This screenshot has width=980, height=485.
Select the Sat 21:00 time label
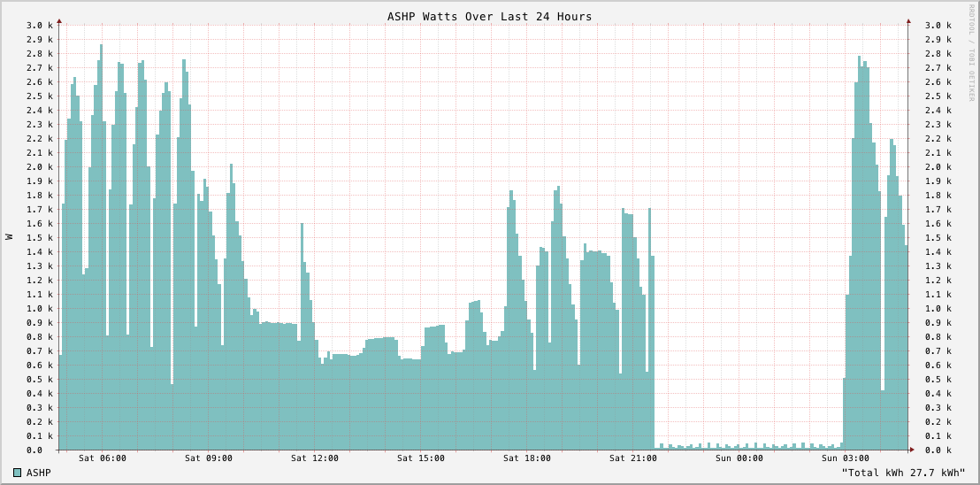pos(632,458)
